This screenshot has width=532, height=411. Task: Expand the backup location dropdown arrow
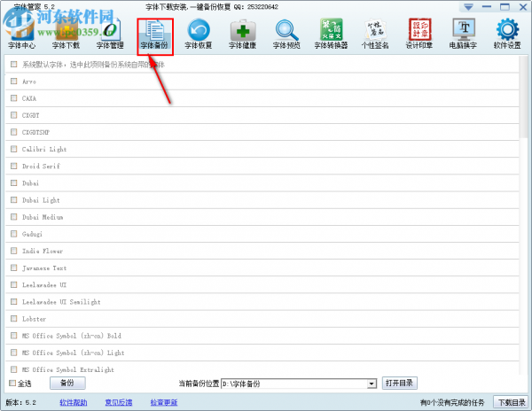372,384
